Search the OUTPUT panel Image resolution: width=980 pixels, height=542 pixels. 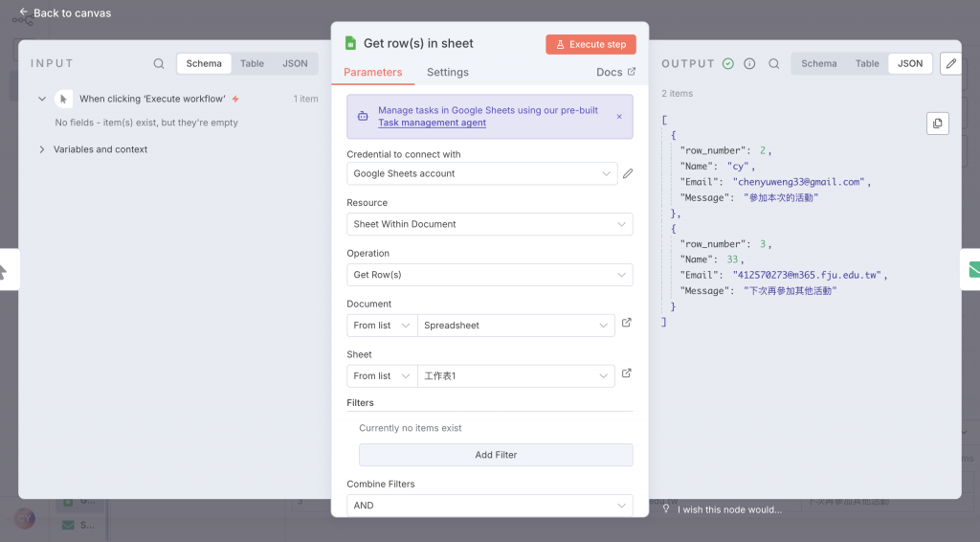coord(773,64)
